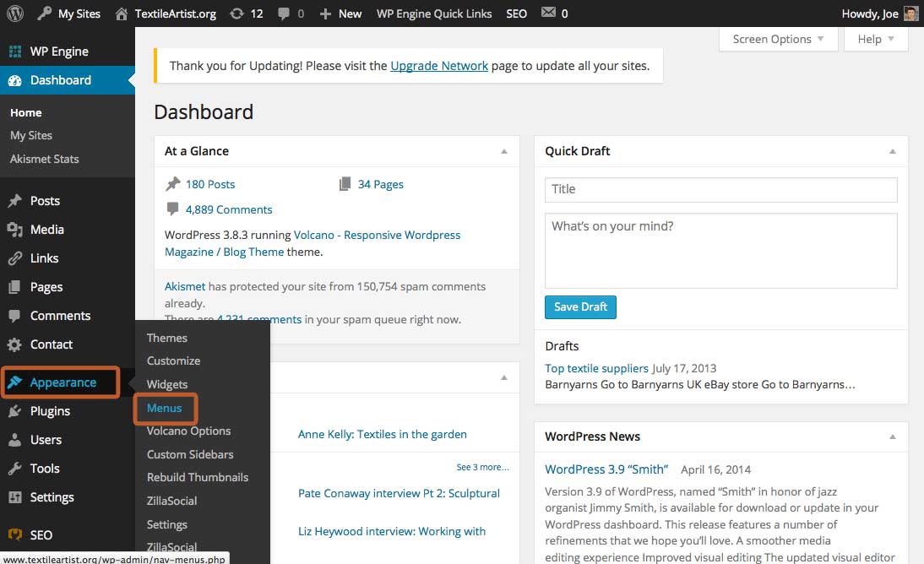The image size is (924, 564).
Task: Toggle the panel arrow beside Menus flyout
Action: tap(504, 377)
